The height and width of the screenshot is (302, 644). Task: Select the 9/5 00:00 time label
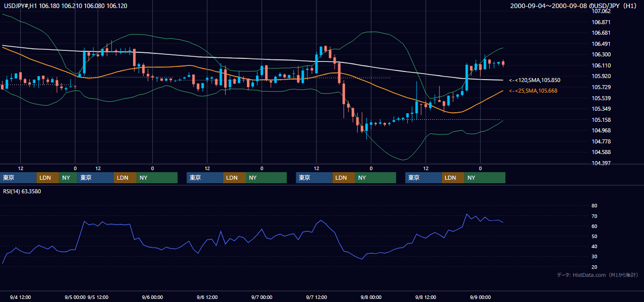pyautogui.click(x=75, y=297)
